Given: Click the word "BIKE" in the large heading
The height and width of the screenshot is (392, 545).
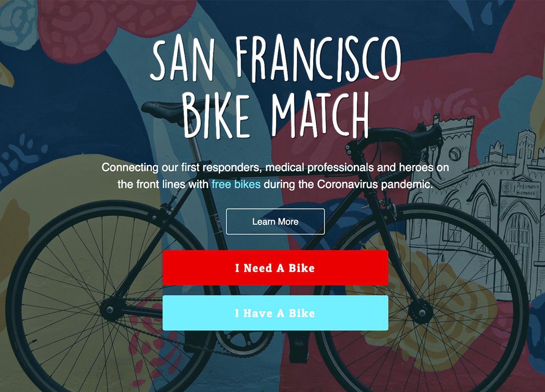Looking at the screenshot, I should point(216,115).
